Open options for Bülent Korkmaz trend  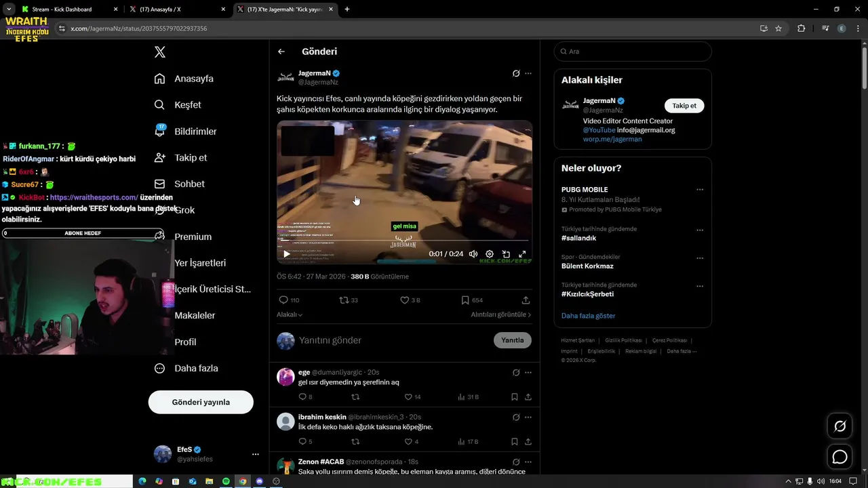700,258
